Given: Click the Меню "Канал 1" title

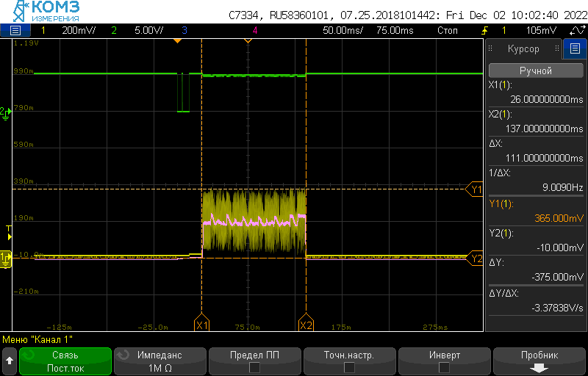Looking at the screenshot, I should point(37,340).
